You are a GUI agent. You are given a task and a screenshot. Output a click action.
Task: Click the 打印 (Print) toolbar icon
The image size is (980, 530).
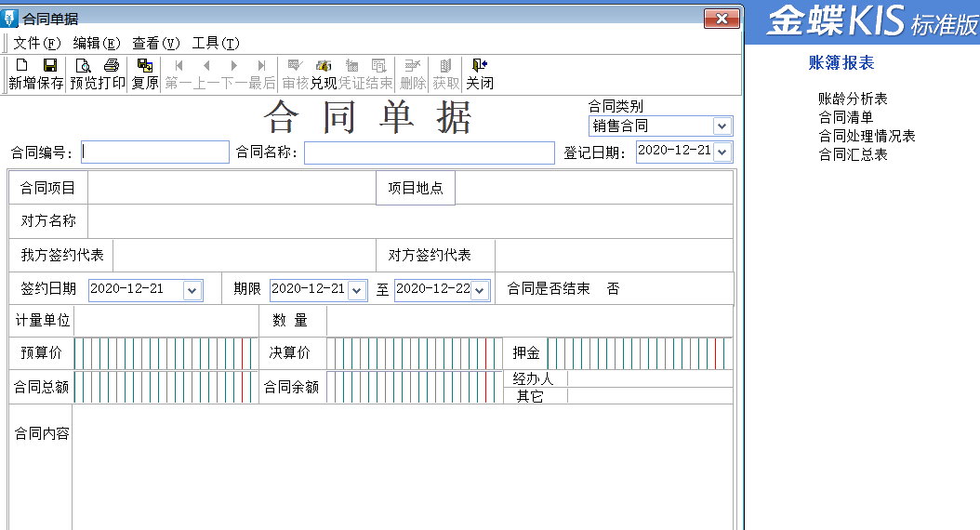tap(112, 73)
